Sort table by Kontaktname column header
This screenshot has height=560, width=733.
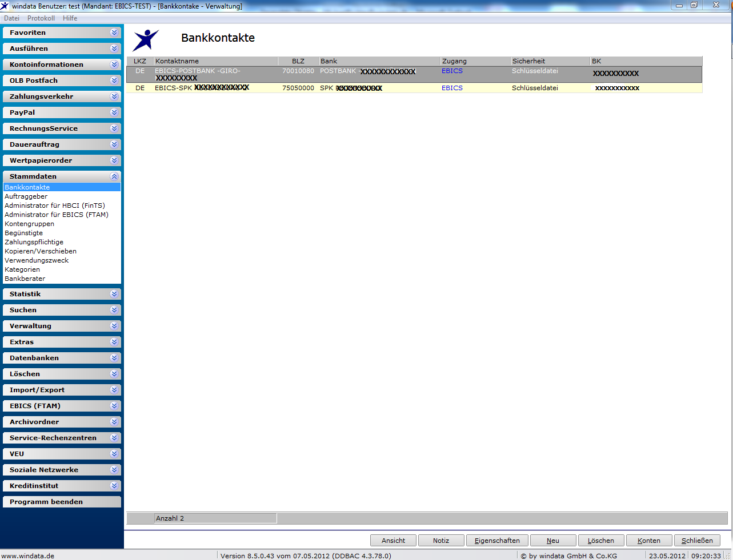pos(215,61)
